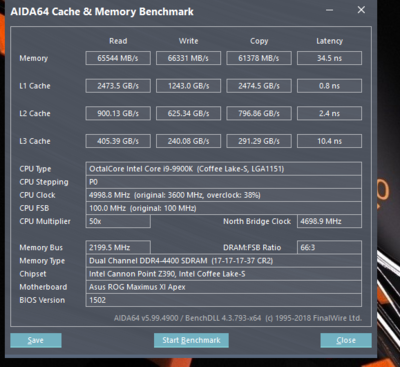Viewport: 400px width, 367px height.
Task: Select the L1 Cache Read 2473.5 GB/s box
Action: (x=118, y=86)
